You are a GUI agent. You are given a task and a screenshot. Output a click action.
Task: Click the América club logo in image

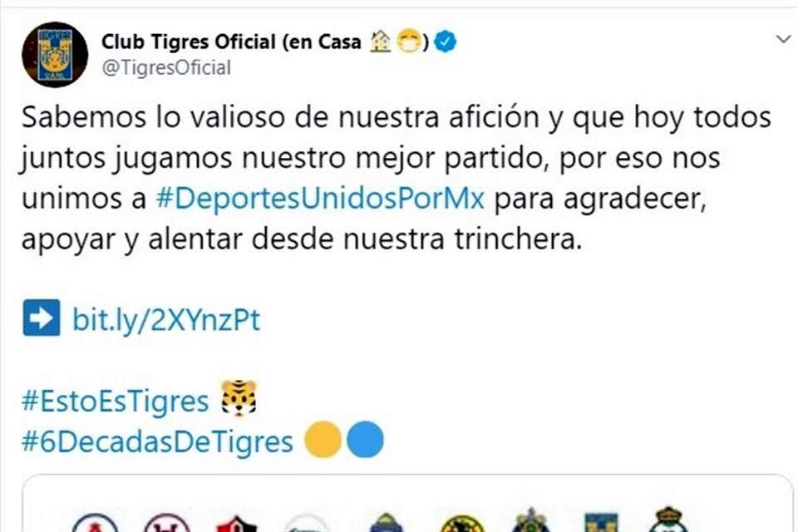point(462,524)
